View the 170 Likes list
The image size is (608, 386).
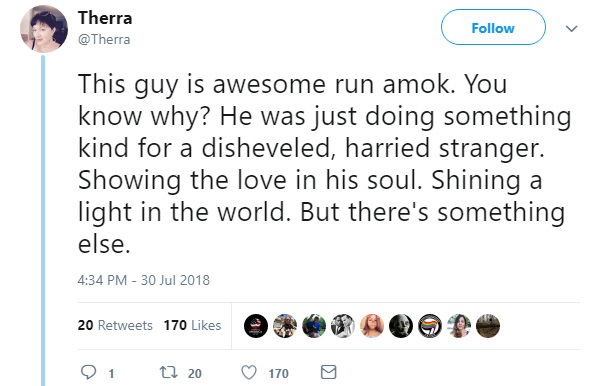tap(192, 325)
